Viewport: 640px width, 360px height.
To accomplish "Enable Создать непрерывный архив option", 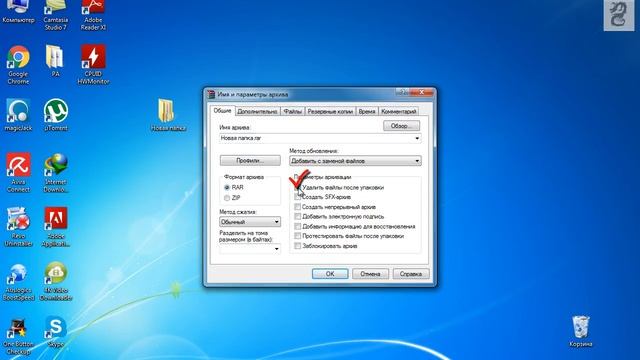I will (x=298, y=207).
